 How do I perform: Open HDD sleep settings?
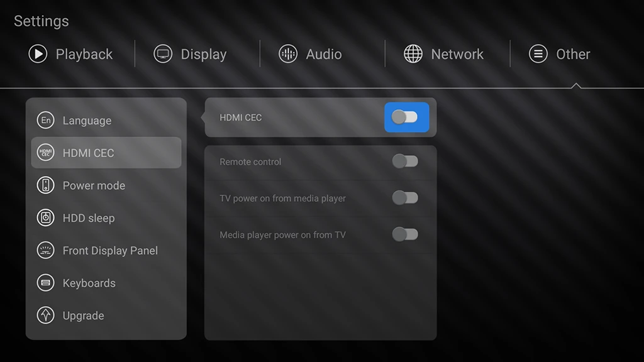[106, 217]
